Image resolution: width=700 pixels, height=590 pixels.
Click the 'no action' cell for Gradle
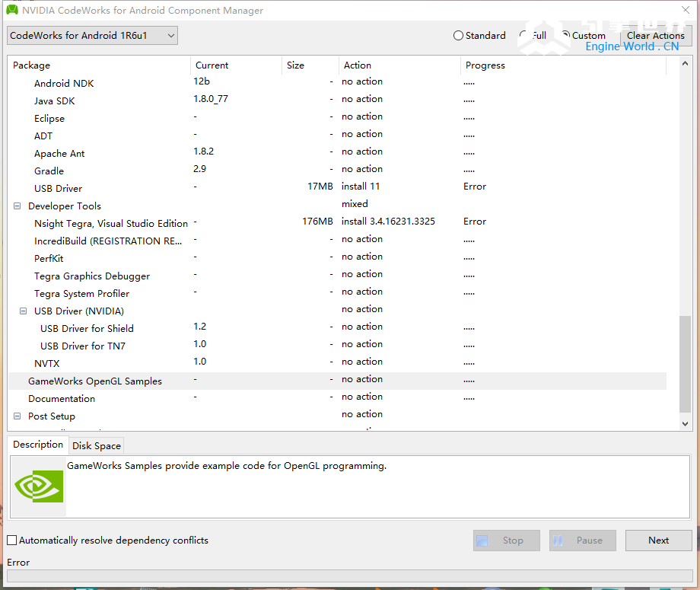pyautogui.click(x=362, y=169)
